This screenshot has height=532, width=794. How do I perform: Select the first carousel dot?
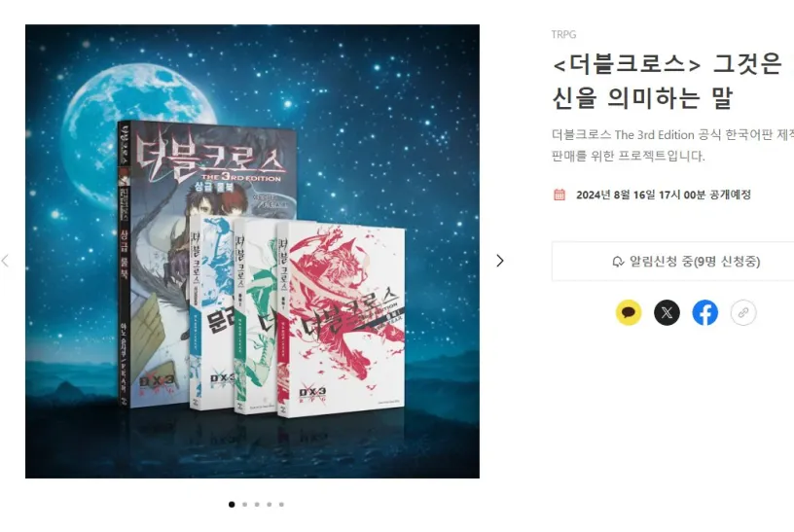pos(232,504)
